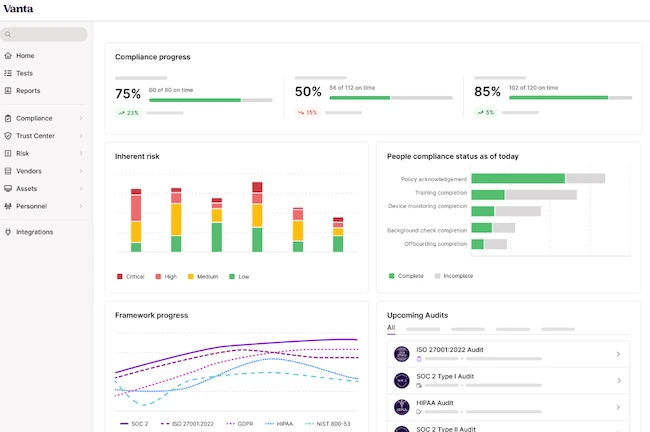Click the Home house icon

[8, 56]
